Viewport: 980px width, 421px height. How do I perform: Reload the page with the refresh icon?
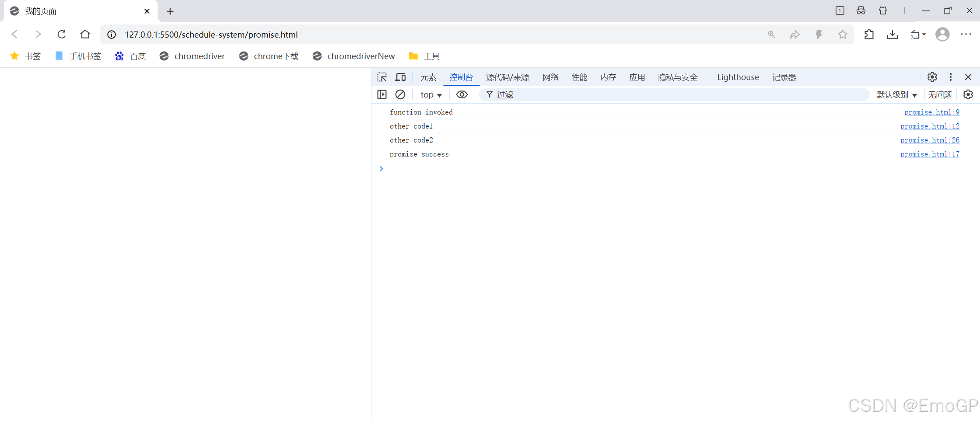click(62, 34)
